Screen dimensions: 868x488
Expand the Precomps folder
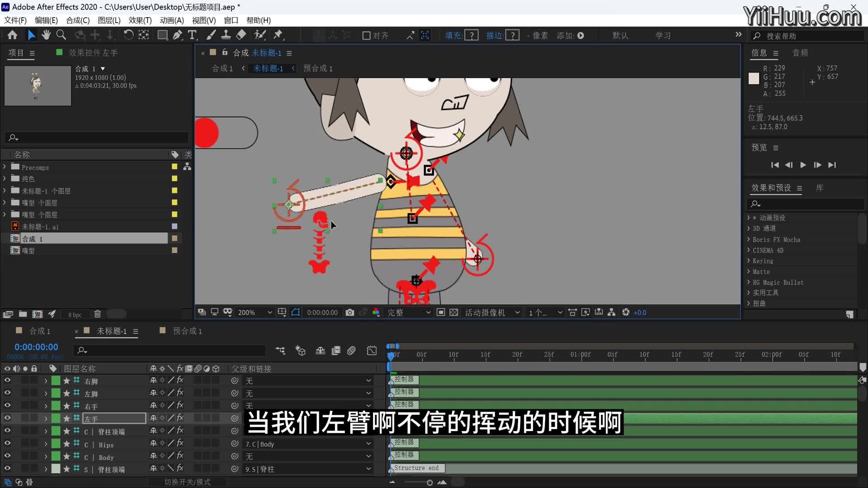pyautogui.click(x=5, y=167)
